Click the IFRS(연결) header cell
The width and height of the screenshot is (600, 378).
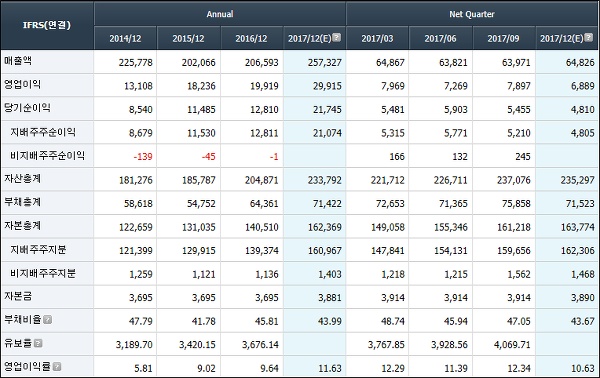(47, 25)
